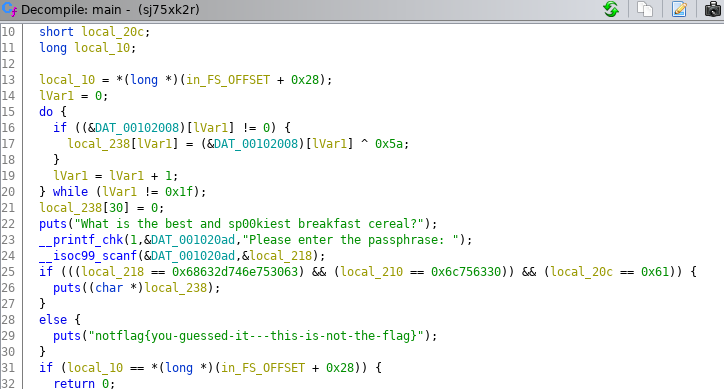Image resolution: width=724 pixels, height=389 pixels.
Task: Click lVar1 in 'lVar1 = 0;' on line 14
Action: [x=56, y=96]
